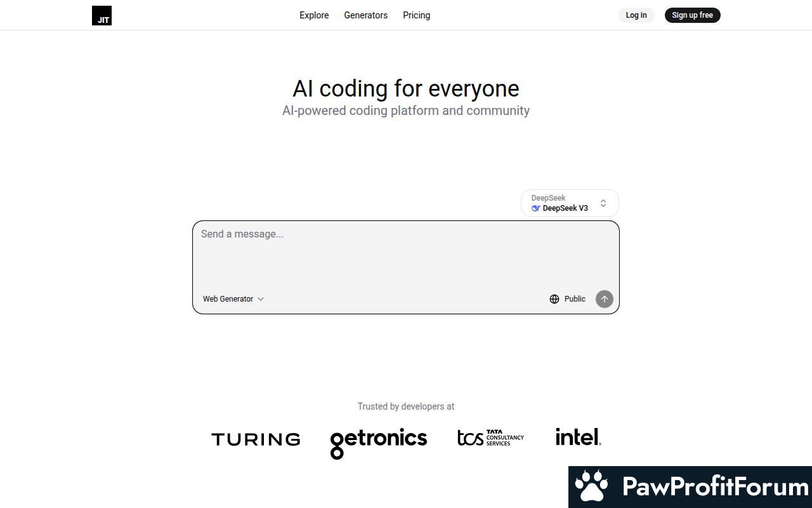Click the Intel logo
The width and height of the screenshot is (812, 508).
[578, 437]
